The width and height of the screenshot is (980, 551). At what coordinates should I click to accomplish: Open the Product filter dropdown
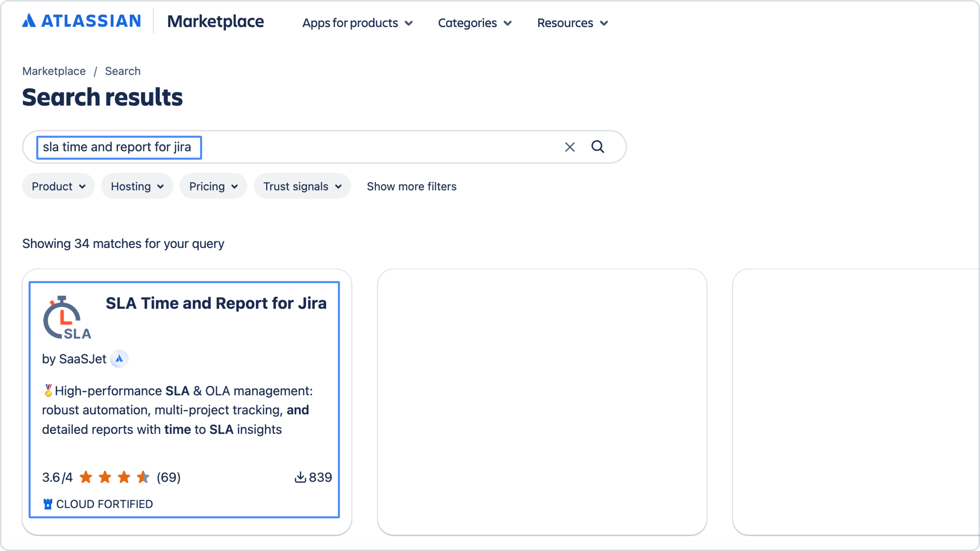tap(58, 186)
